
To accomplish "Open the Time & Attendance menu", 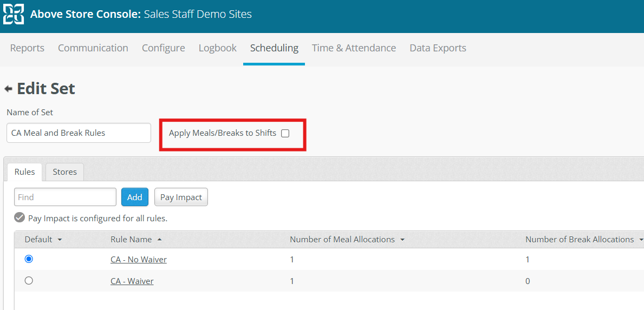I will coord(354,48).
